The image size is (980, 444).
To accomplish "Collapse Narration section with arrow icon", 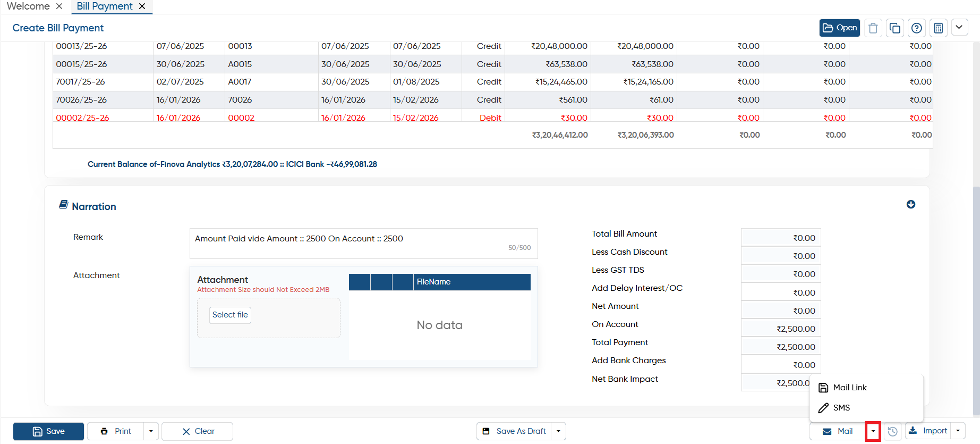I will (911, 204).
